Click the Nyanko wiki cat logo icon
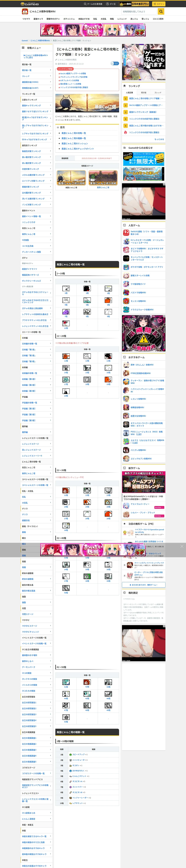The width and height of the screenshot is (186, 868). pyautogui.click(x=25, y=11)
